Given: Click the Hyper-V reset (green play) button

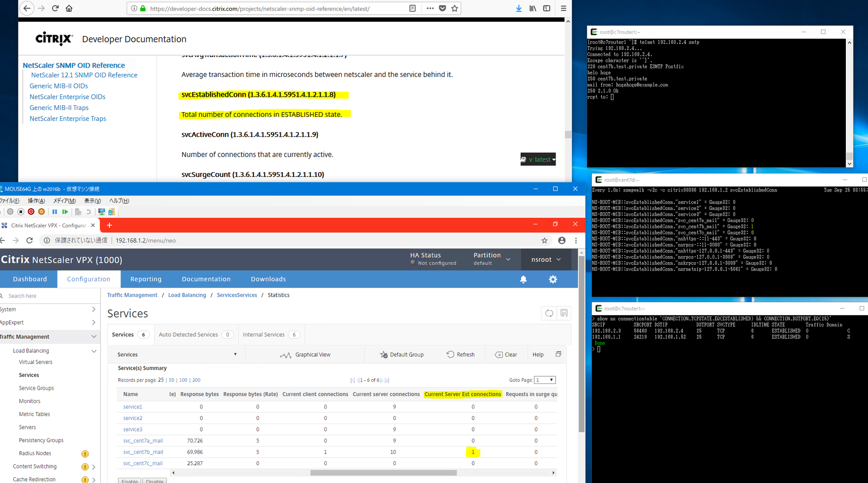Looking at the screenshot, I should [x=65, y=212].
